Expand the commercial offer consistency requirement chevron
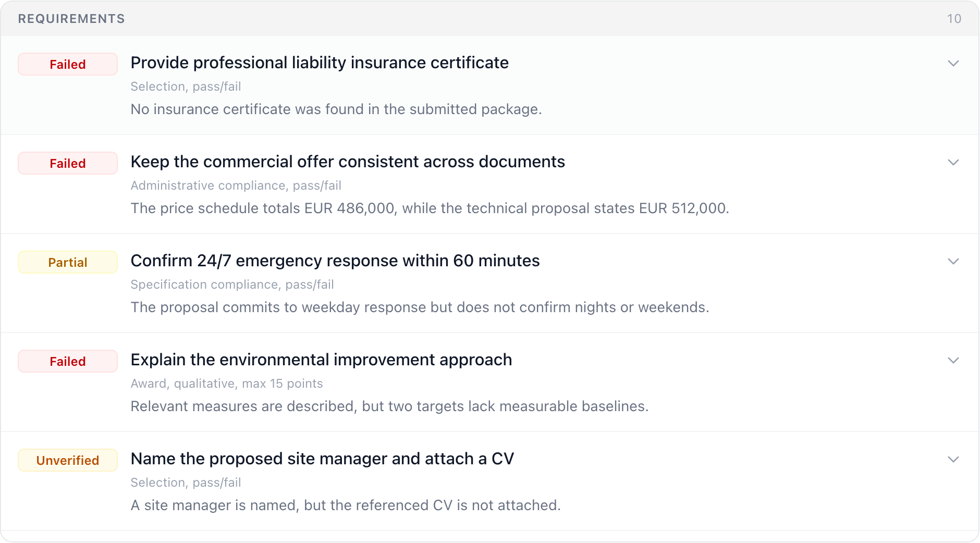This screenshot has height=543, width=980. 953,163
